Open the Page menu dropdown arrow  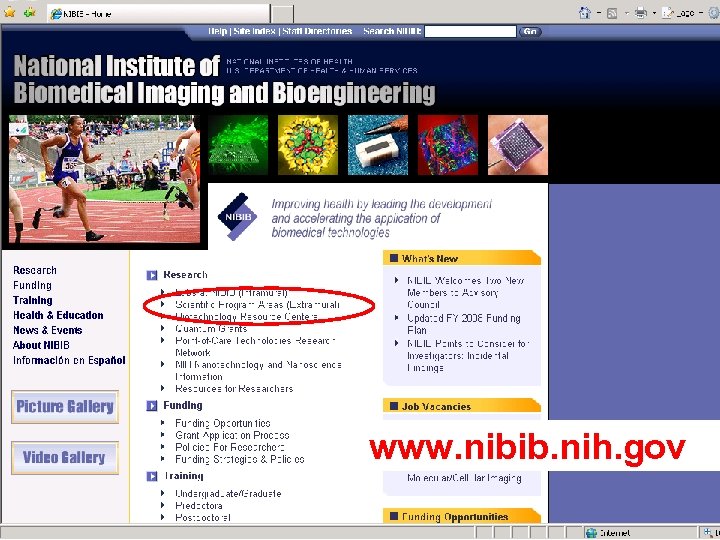click(701, 13)
